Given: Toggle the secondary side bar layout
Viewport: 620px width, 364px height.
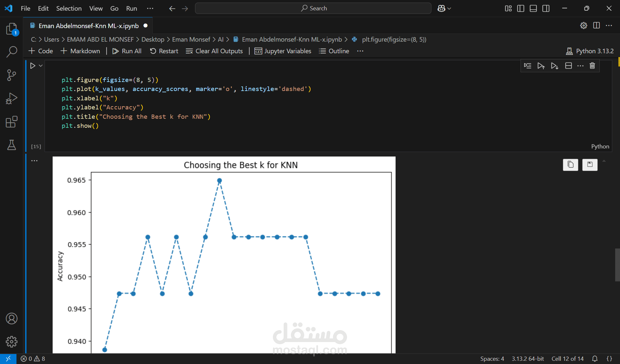Looking at the screenshot, I should [x=546, y=8].
